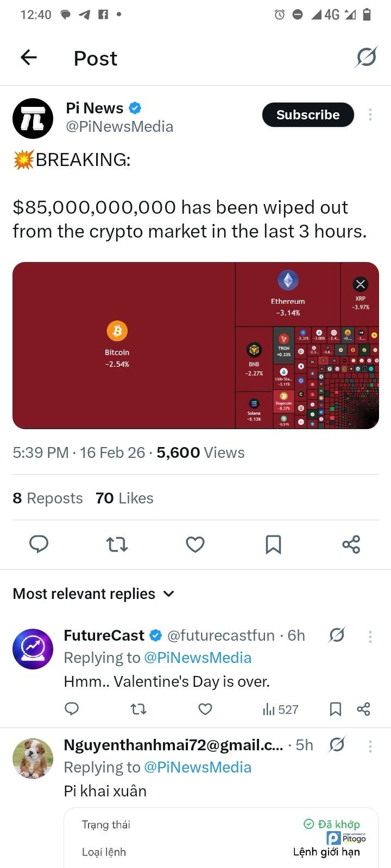Bookmark the FutureCast reply

[x=336, y=709]
